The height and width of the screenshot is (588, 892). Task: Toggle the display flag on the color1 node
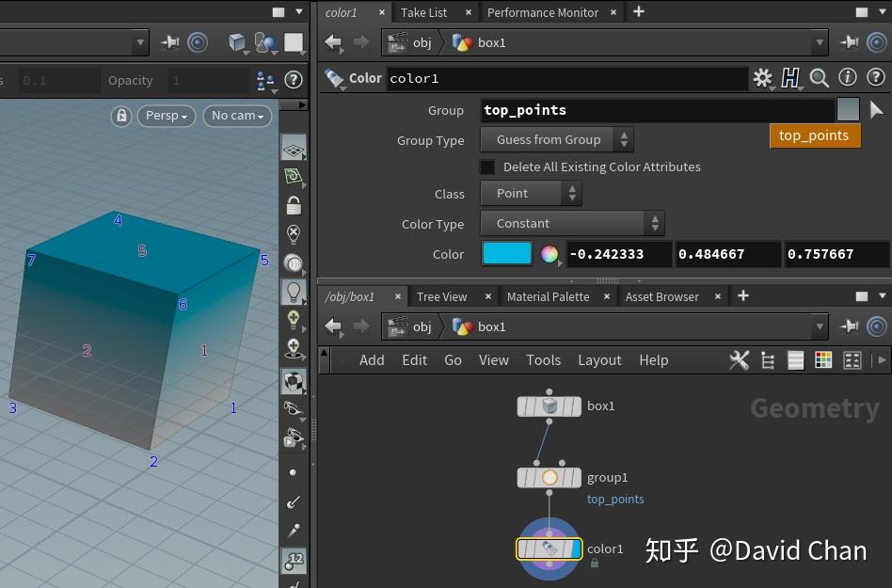(x=576, y=548)
